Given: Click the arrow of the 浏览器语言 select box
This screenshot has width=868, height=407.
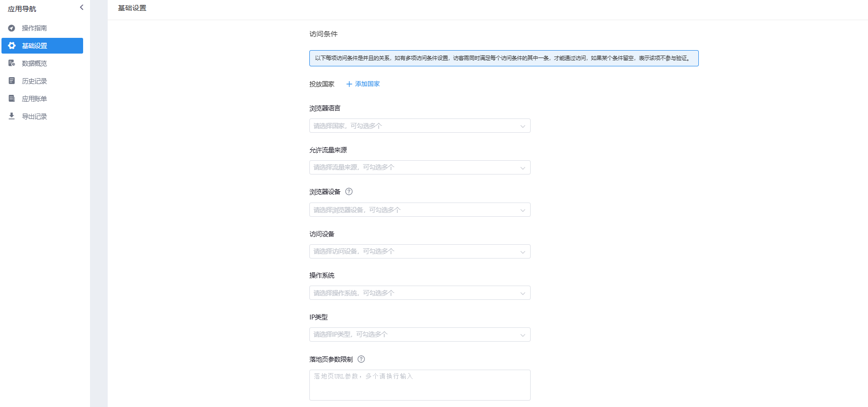Looking at the screenshot, I should click(523, 126).
